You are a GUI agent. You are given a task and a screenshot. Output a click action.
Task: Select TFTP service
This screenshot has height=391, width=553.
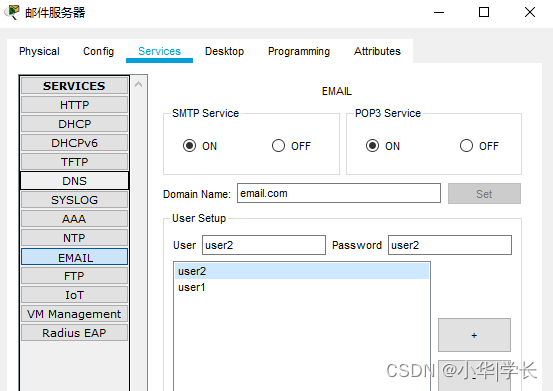tap(74, 162)
